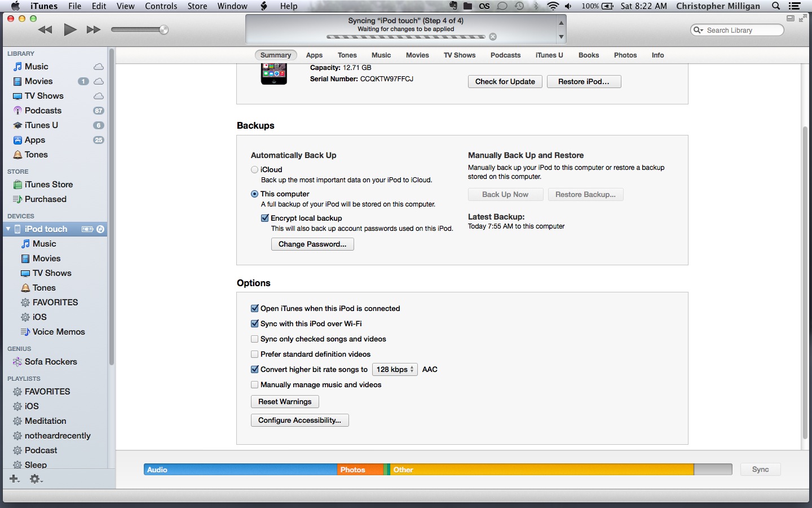
Task: Click the Audio segment of capacity bar
Action: pyautogui.click(x=241, y=470)
